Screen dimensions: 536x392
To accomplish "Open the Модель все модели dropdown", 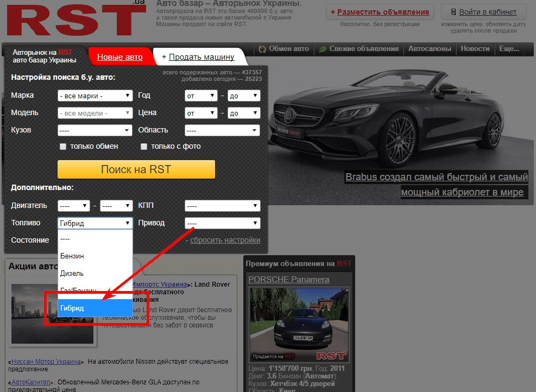I will tap(95, 113).
